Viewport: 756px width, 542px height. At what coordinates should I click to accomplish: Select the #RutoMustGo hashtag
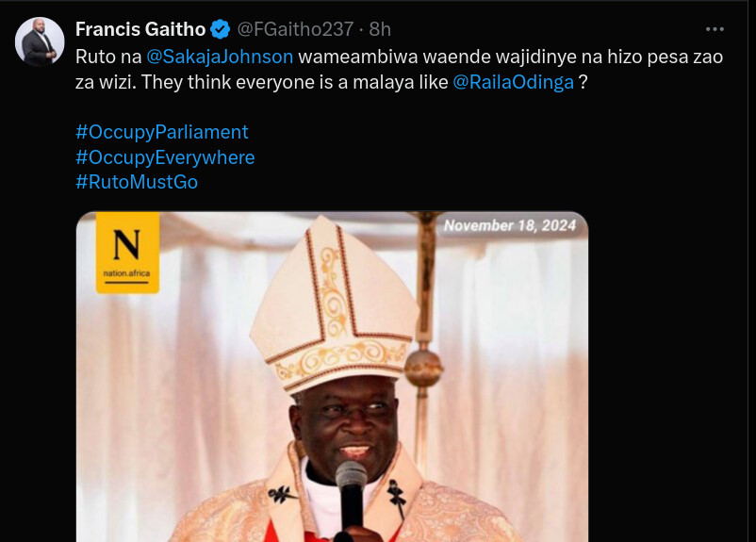click(137, 182)
